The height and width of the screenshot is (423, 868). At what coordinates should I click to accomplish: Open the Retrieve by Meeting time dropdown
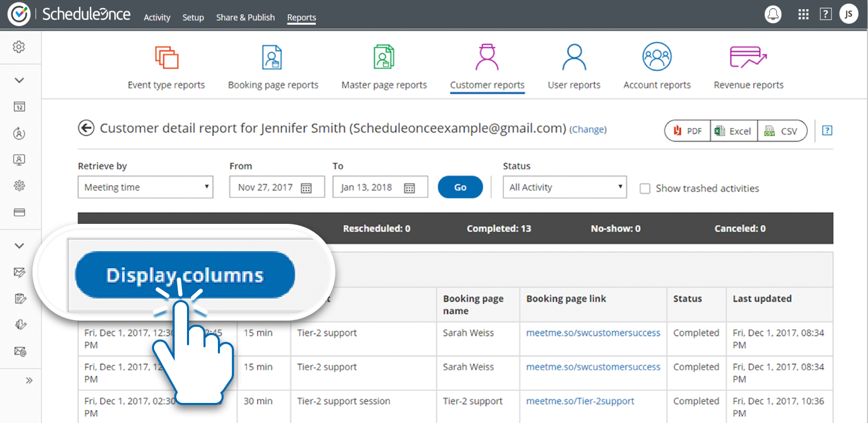pos(145,187)
